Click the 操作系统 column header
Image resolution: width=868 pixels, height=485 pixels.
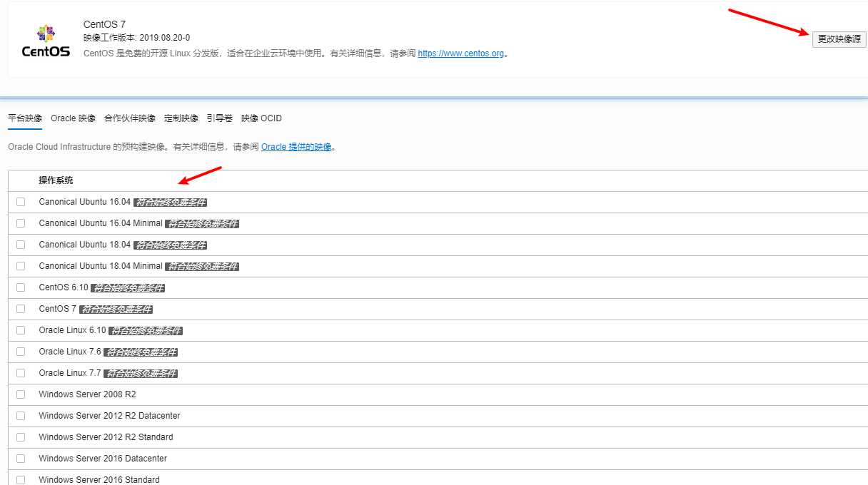click(x=56, y=180)
